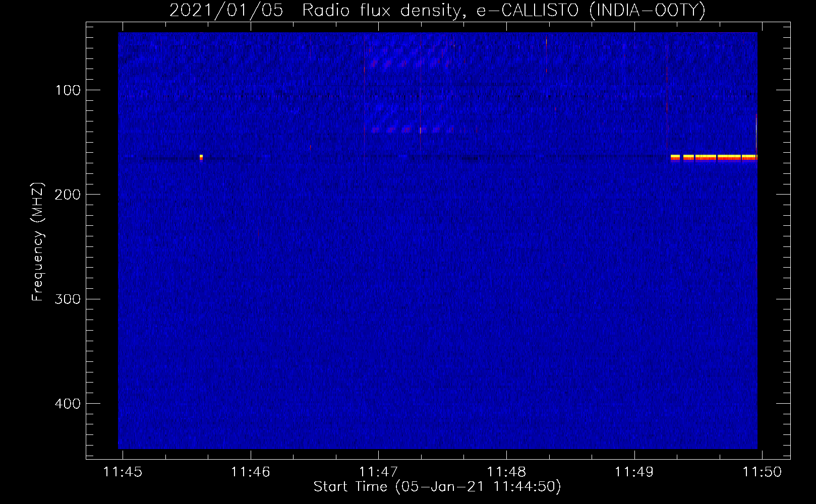Click the 200 frequency tick label
816x504 pixels.
click(68, 195)
